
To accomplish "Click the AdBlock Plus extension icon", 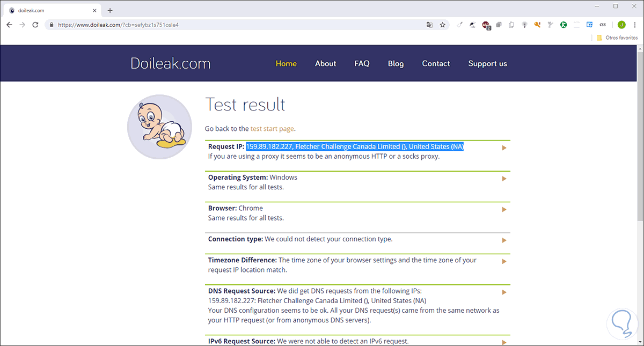I will pyautogui.click(x=486, y=25).
